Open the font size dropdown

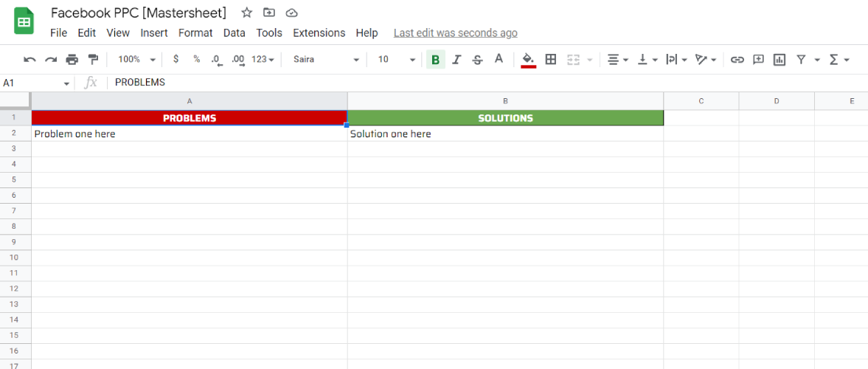tap(396, 59)
